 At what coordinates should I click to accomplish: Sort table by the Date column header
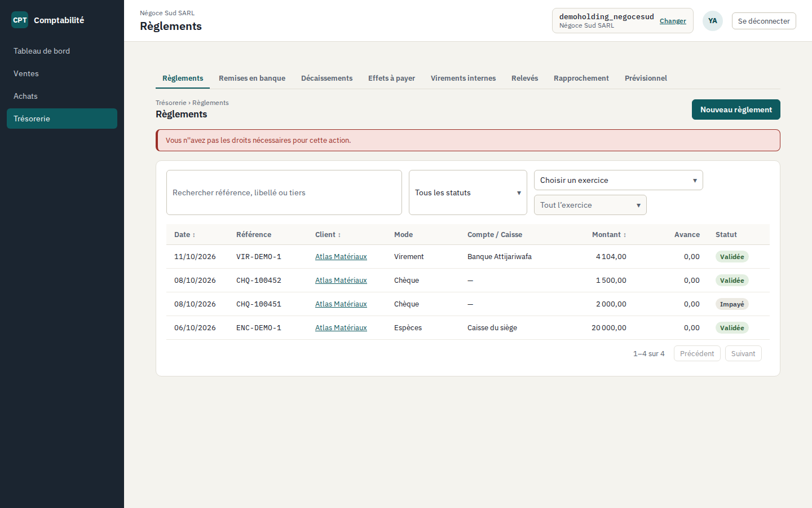[x=184, y=234]
